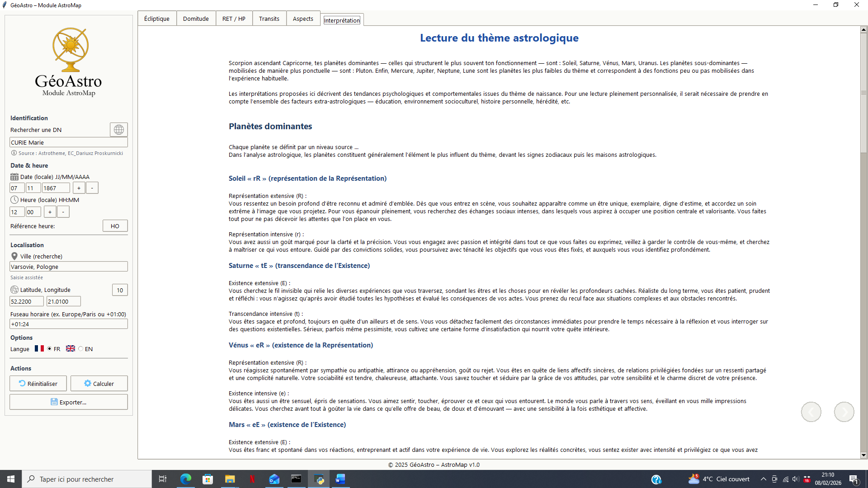Screen dimensions: 868x488
Task: Click the clock icon beside Heure locale
Action: 14,200
